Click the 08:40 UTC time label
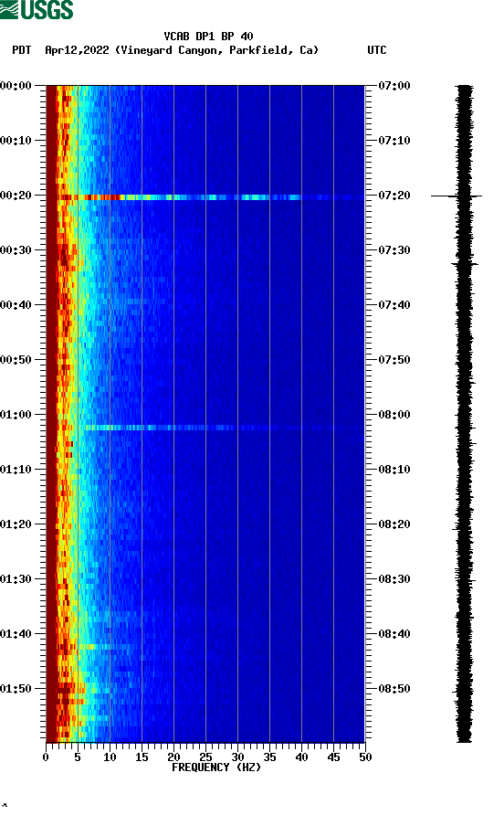Image resolution: width=504 pixels, height=815 pixels. pos(394,634)
